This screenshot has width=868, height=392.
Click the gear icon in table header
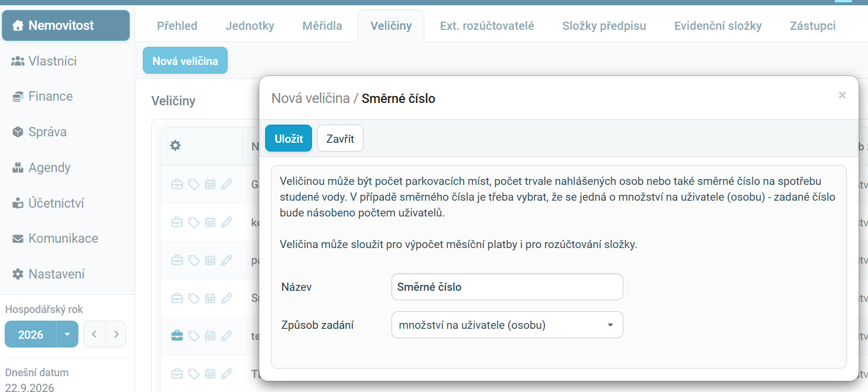(x=175, y=146)
